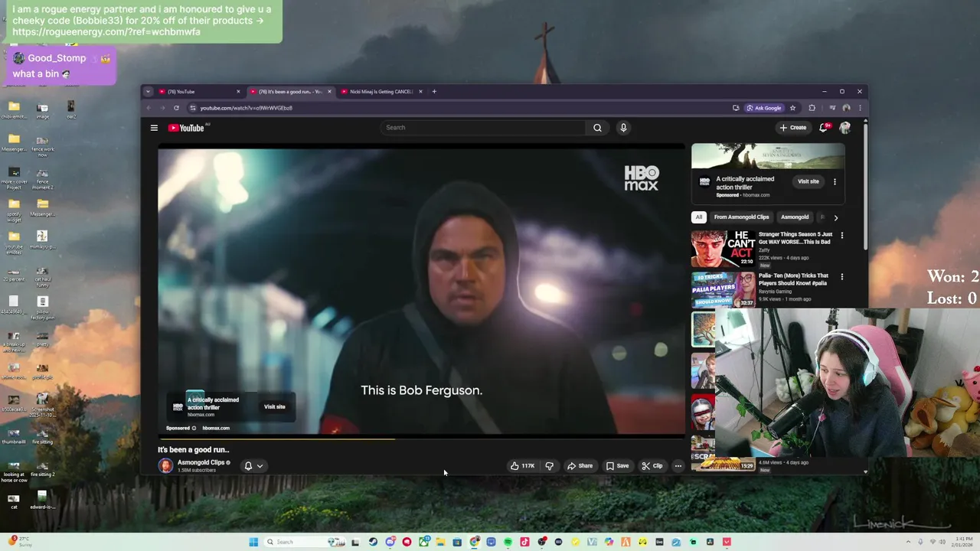Bookmark this page with the star icon
This screenshot has width=980, height=551.
793,108
